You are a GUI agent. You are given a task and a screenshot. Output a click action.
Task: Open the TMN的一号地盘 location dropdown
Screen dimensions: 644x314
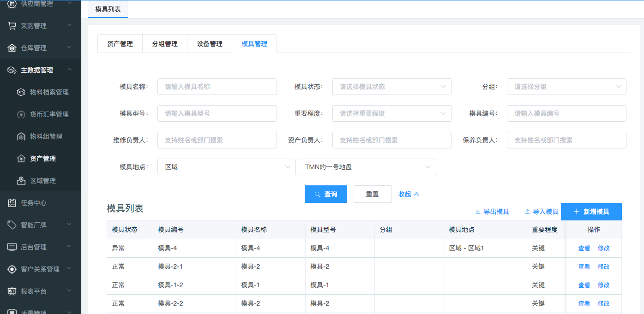tap(367, 167)
